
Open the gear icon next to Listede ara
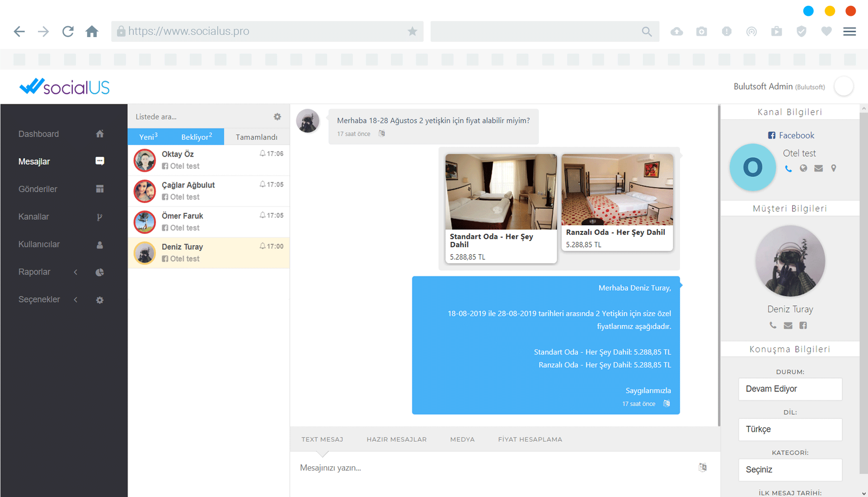pyautogui.click(x=277, y=116)
